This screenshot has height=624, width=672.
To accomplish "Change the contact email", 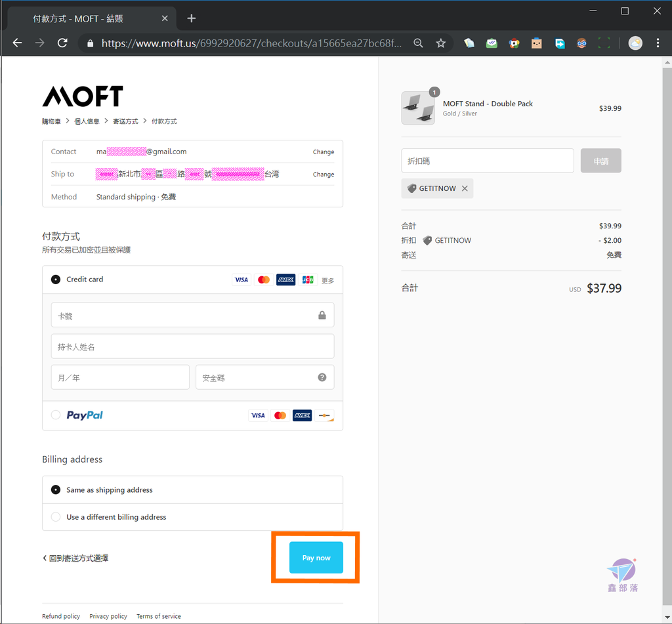I will (324, 152).
